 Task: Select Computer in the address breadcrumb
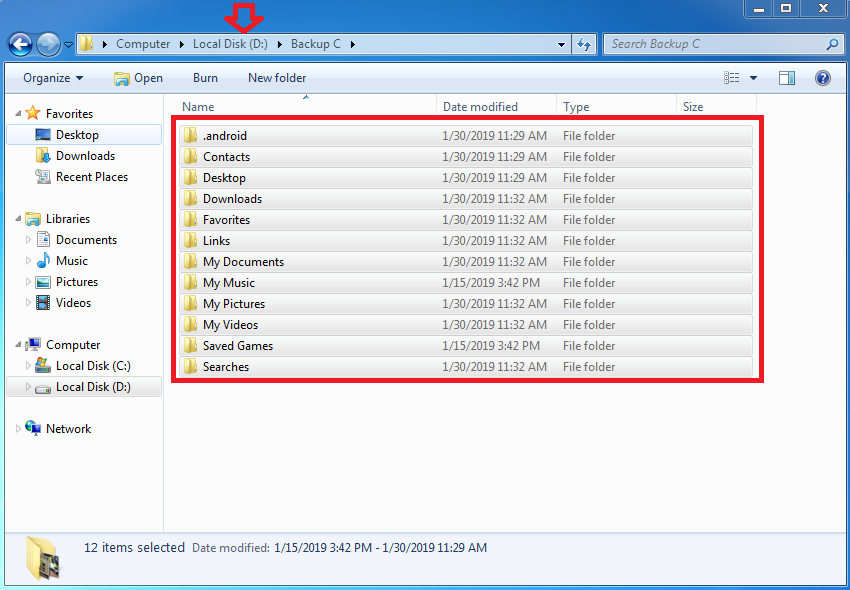[x=143, y=44]
